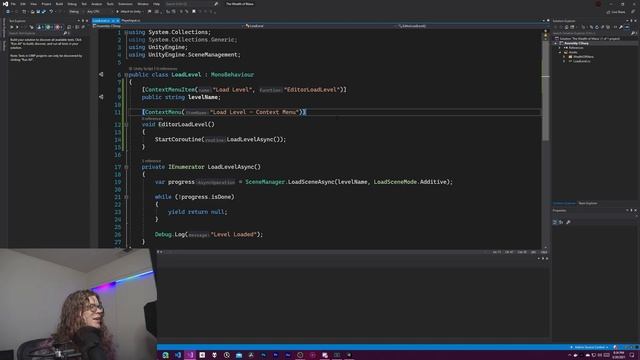The width and height of the screenshot is (640, 360).
Task: Switch to the PlayerInput.cs tab
Action: click(131, 20)
